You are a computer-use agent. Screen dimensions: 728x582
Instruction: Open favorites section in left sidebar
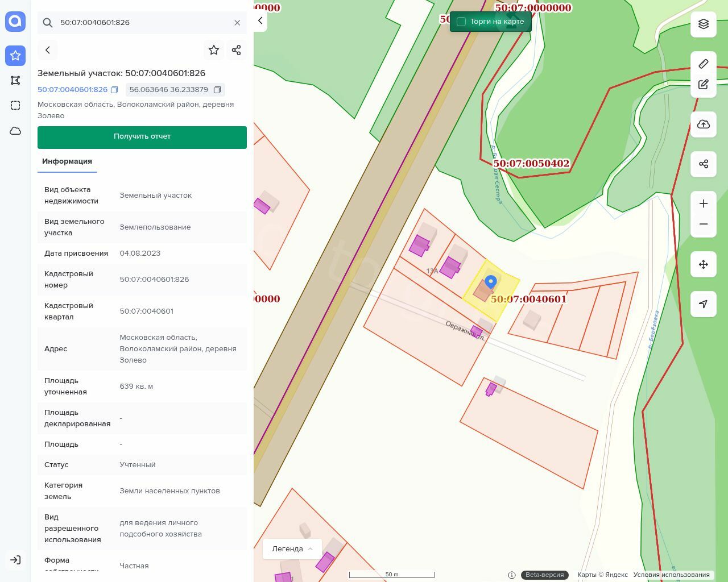click(15, 56)
